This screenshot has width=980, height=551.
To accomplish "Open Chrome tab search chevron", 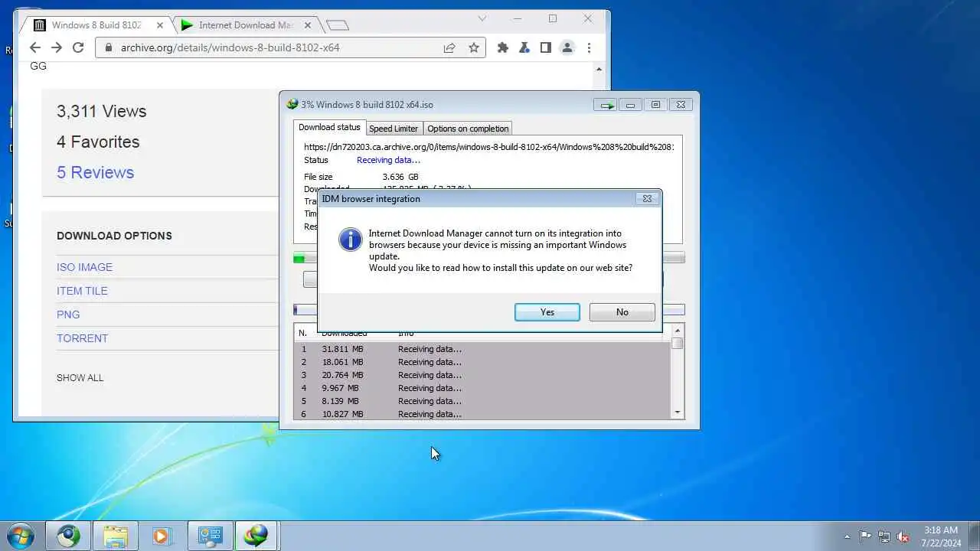I will point(482,18).
